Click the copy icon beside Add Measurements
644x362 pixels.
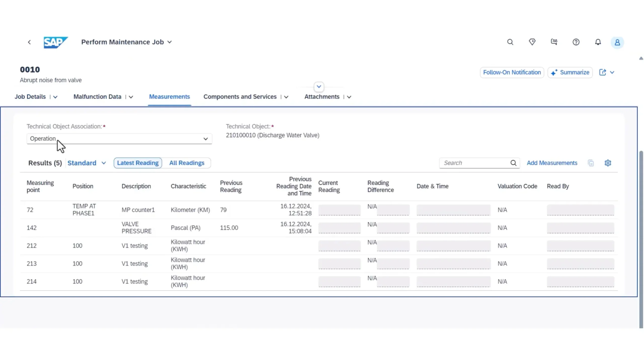tap(591, 163)
